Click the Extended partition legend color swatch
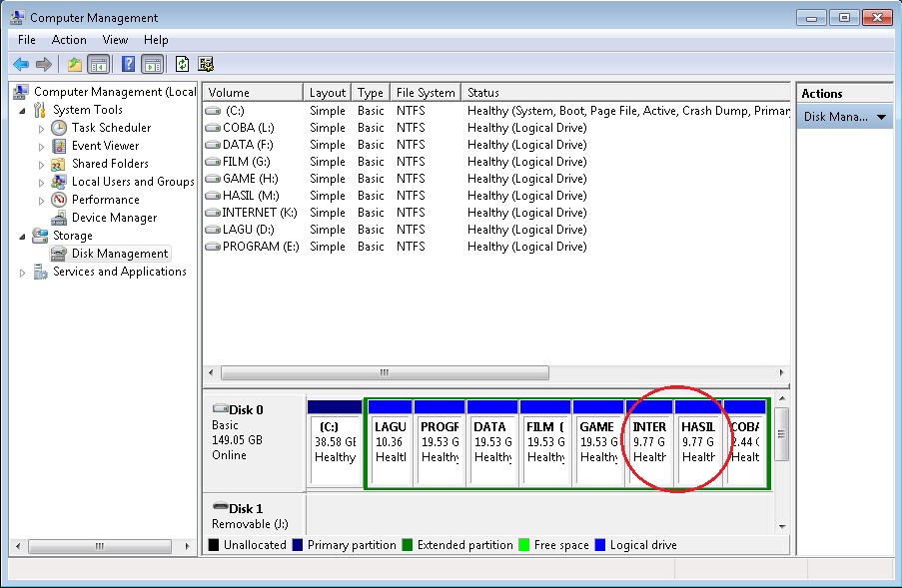 408,545
